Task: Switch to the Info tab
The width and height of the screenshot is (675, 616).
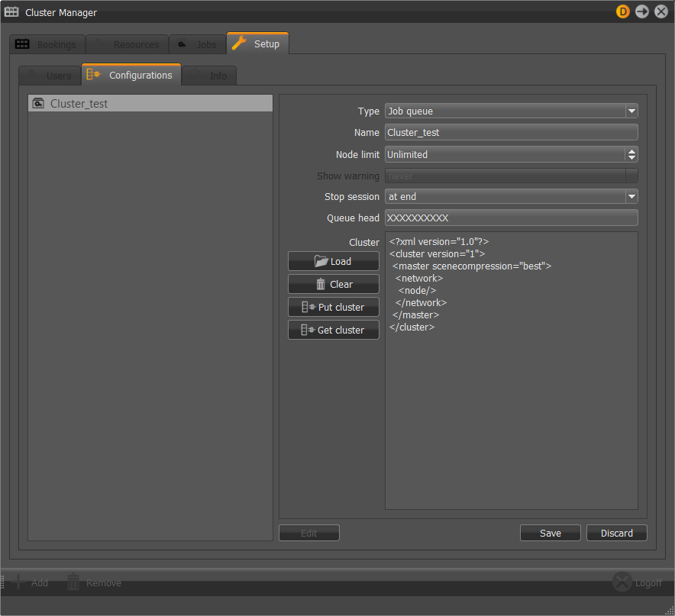Action: pos(208,75)
